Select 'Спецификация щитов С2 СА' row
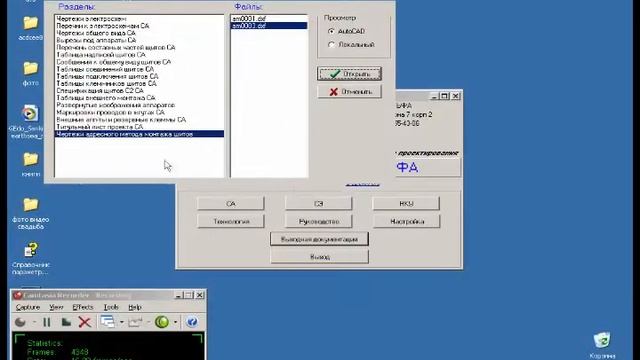The image size is (640, 360). [139, 91]
